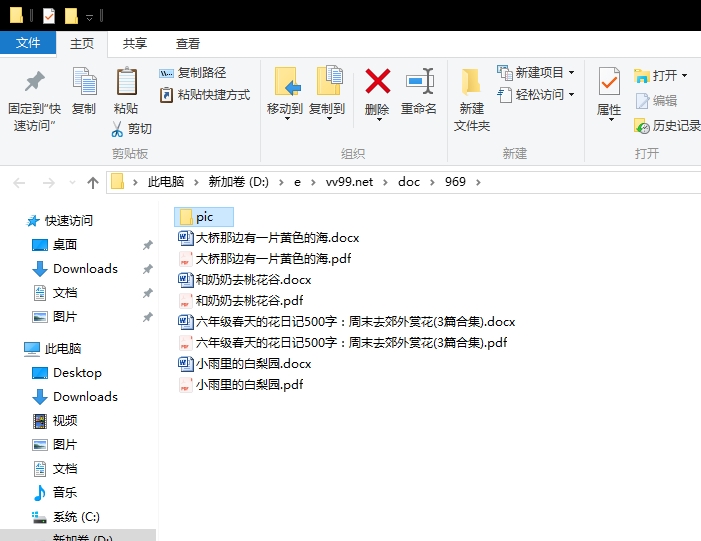Open the Move to (移动到) command
Screen dimensions: 701x541
pos(285,94)
